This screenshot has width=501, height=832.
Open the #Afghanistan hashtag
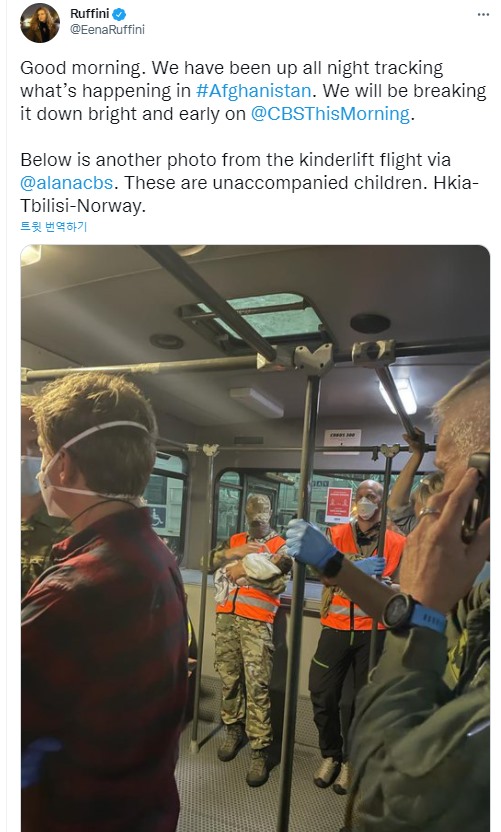click(253, 91)
